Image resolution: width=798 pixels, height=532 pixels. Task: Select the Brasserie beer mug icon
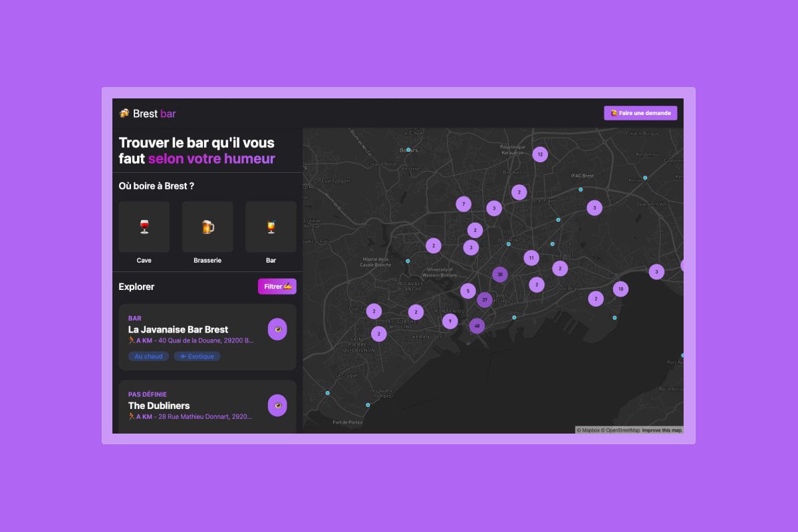tap(207, 227)
